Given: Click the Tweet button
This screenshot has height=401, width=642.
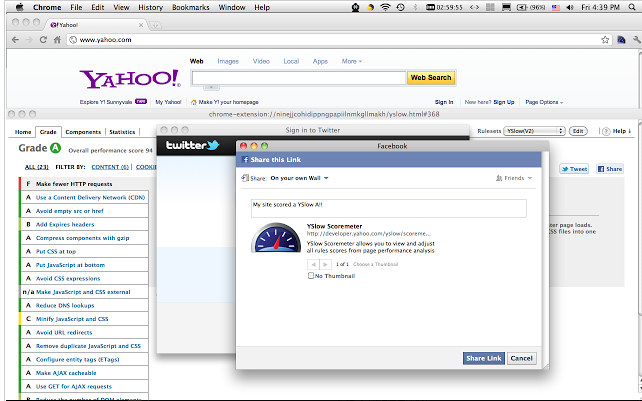Looking at the screenshot, I should pos(574,169).
